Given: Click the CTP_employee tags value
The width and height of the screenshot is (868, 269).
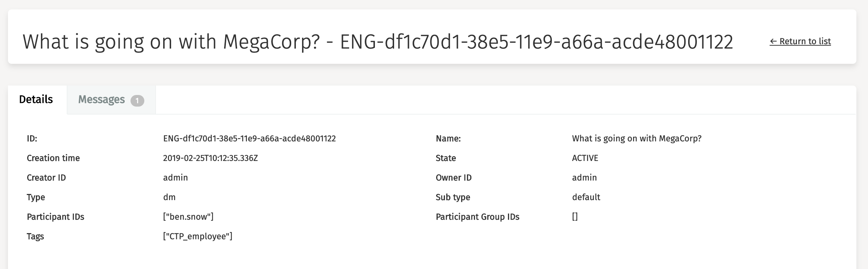Looking at the screenshot, I should coord(198,236).
